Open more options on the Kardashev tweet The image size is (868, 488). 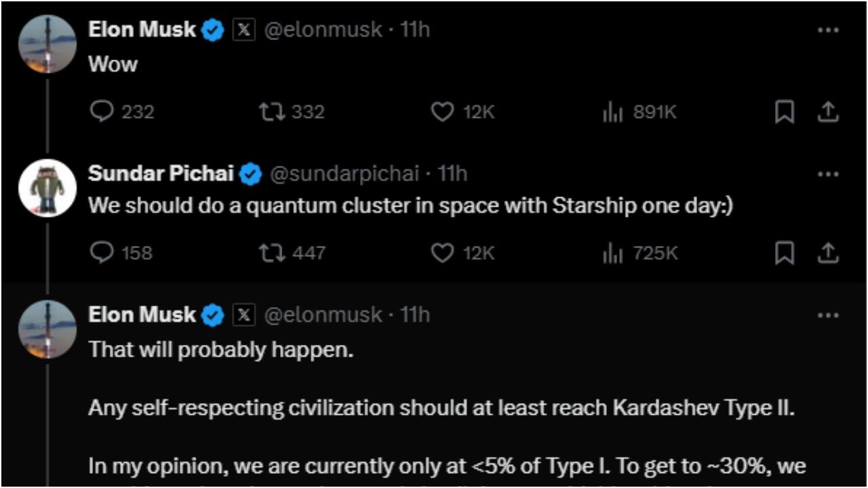(x=828, y=315)
